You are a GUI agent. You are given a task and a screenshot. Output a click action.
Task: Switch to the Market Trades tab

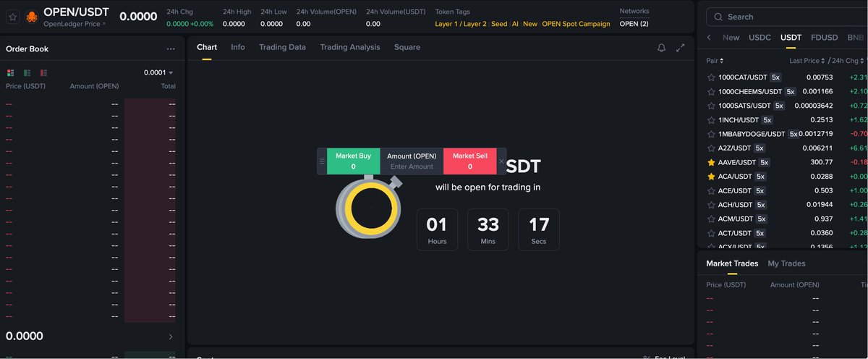(732, 263)
